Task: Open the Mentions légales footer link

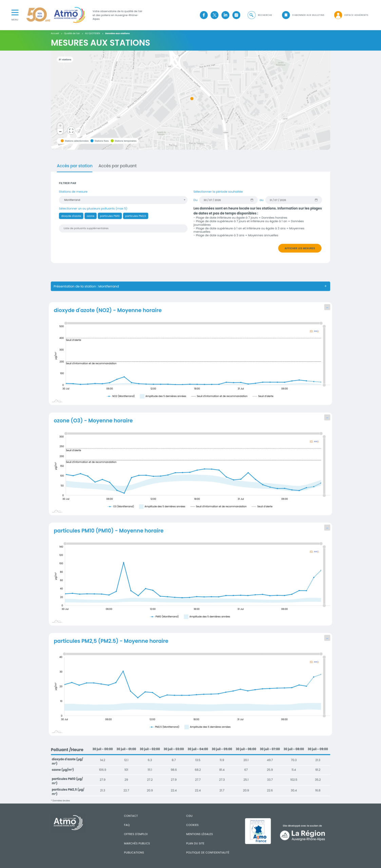Action: 199,834
